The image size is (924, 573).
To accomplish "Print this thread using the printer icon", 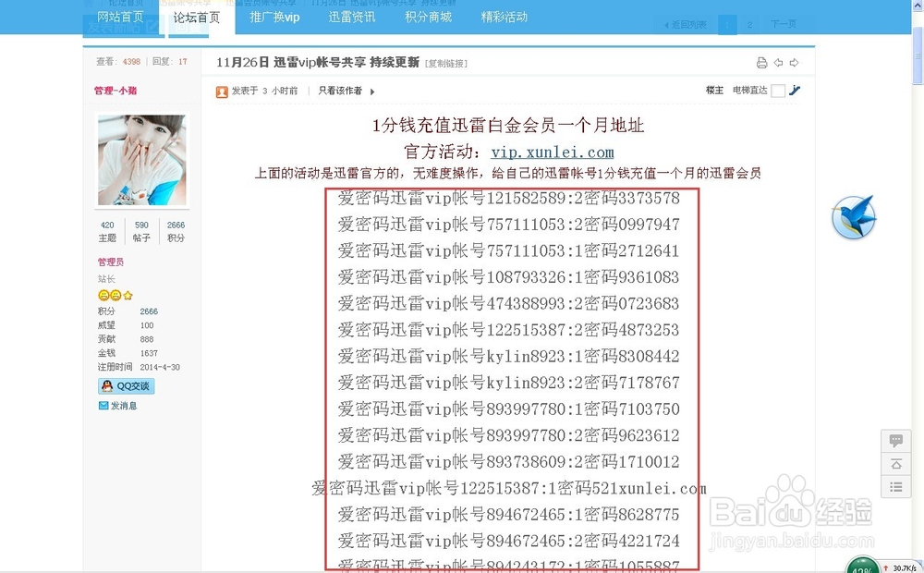I will [x=761, y=63].
